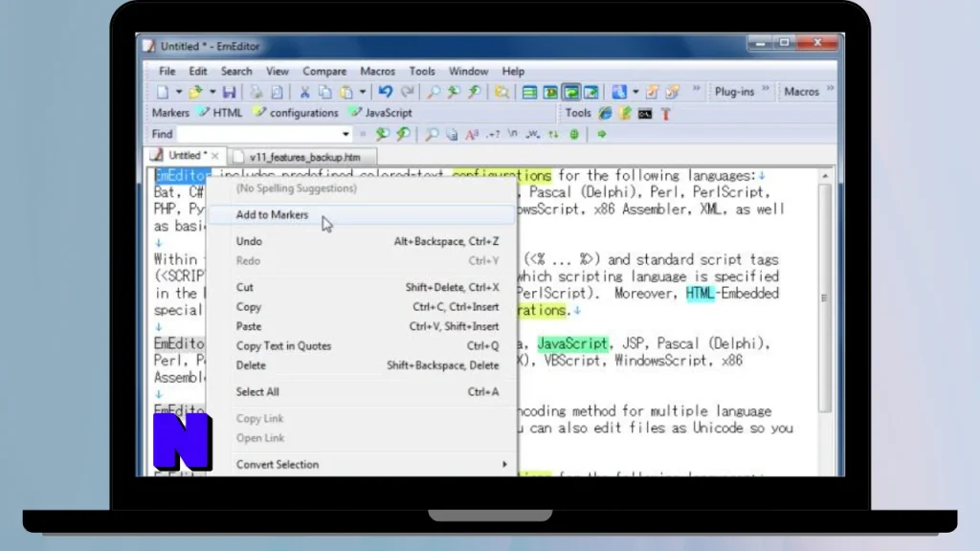The width and height of the screenshot is (980, 551).
Task: Toggle the HTML marker
Action: coord(221,113)
